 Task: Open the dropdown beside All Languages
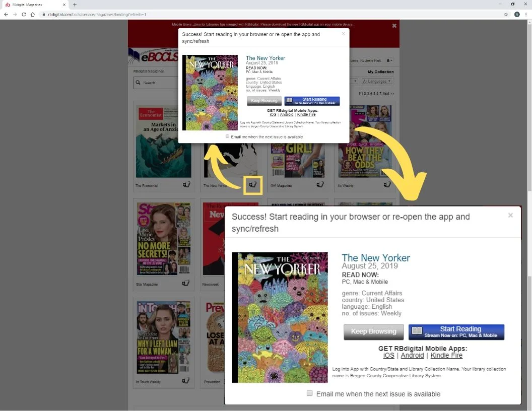click(x=354, y=82)
